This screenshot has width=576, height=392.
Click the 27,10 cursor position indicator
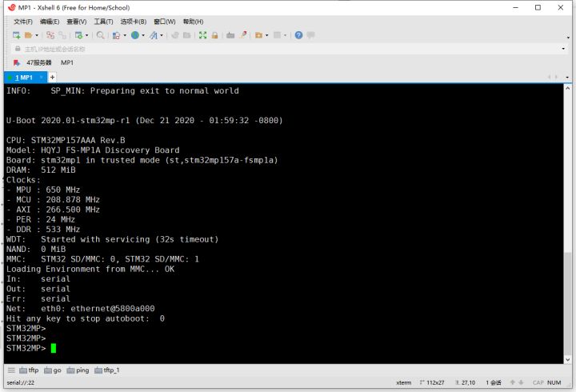click(465, 383)
